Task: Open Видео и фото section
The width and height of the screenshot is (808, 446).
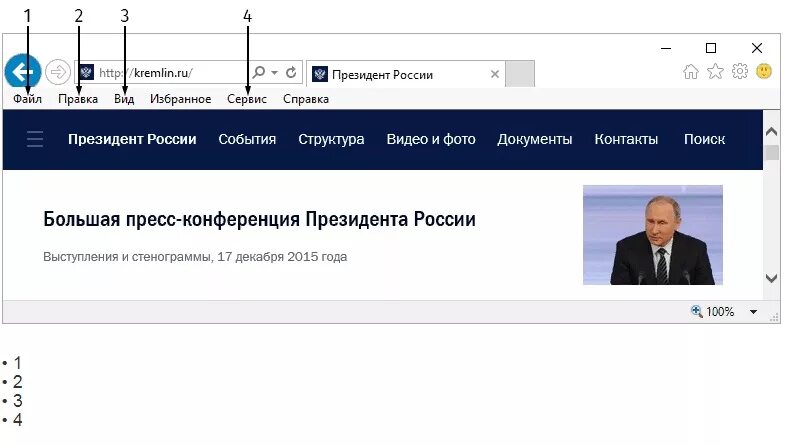Action: point(431,139)
